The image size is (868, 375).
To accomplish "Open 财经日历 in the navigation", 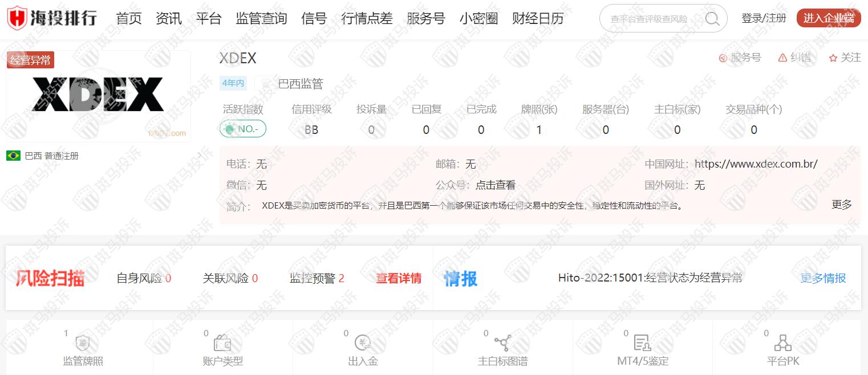I will [538, 19].
